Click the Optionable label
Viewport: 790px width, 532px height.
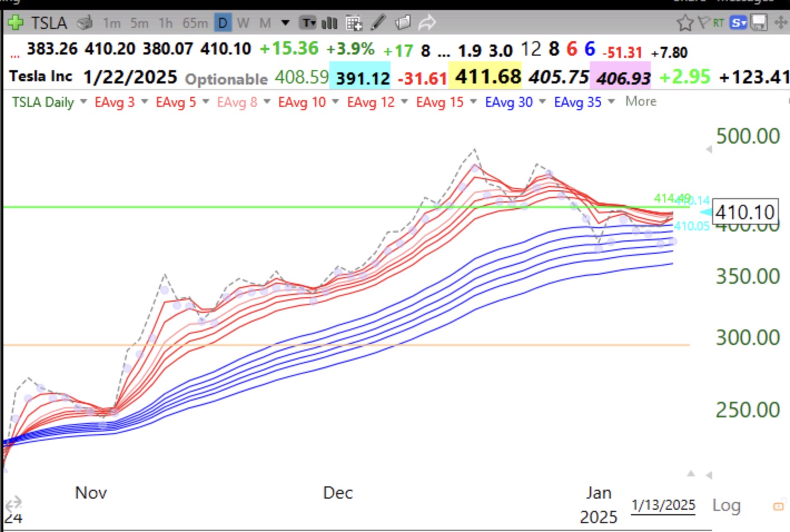(x=226, y=79)
